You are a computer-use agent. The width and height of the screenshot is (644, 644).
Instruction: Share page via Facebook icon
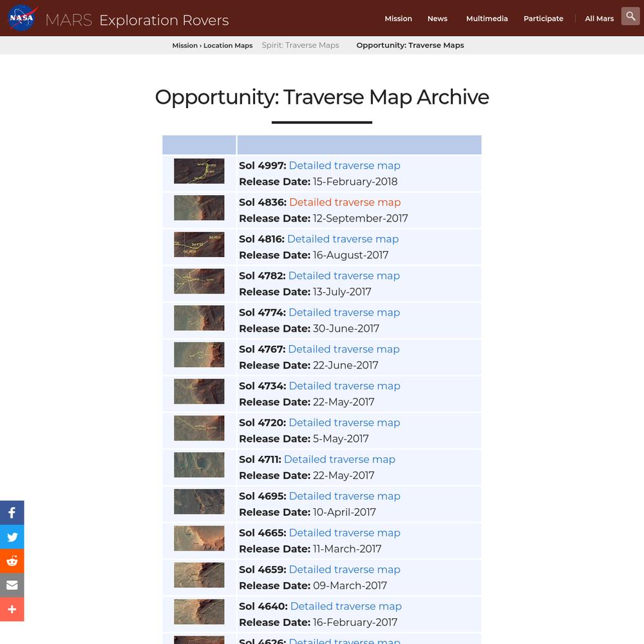pyautogui.click(x=12, y=513)
